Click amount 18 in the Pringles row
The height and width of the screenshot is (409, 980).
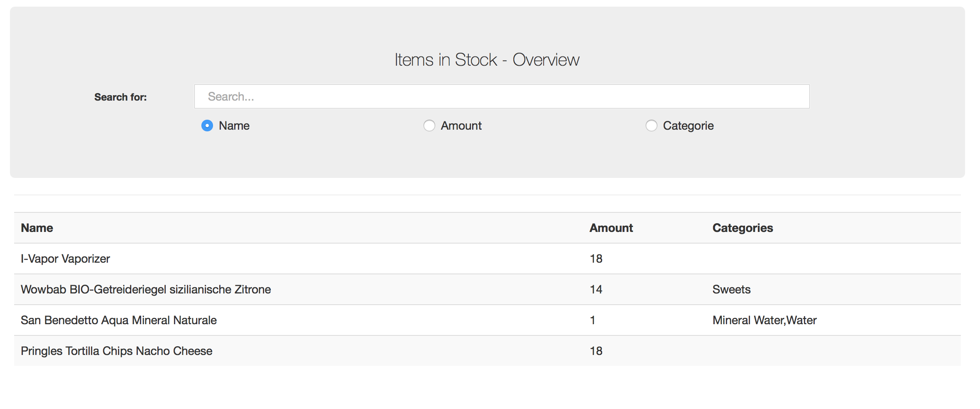596,351
